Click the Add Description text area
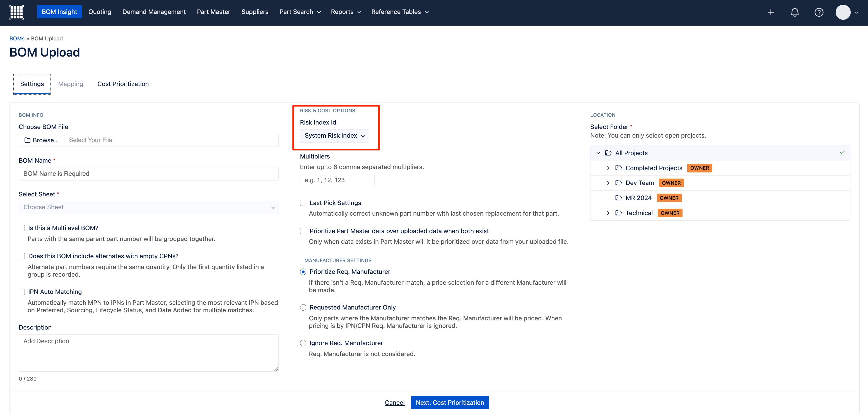The height and width of the screenshot is (419, 868). 149,353
